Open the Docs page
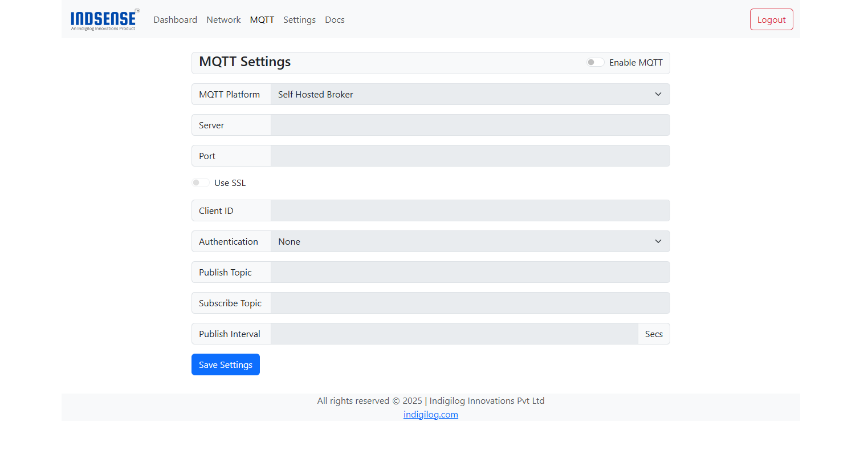The width and height of the screenshot is (868, 470). [335, 19]
